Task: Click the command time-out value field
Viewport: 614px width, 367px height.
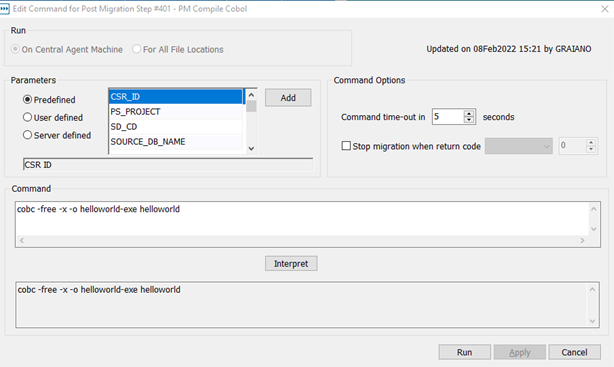Action: point(448,117)
